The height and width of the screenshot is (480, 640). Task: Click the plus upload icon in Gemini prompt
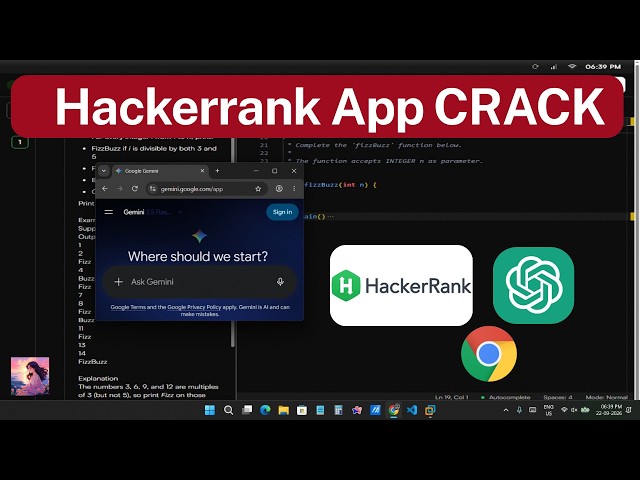[119, 282]
